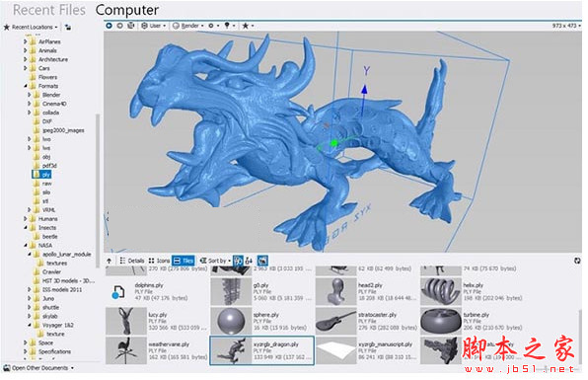
Task: Open the star favorites dropdown
Action: [248, 26]
